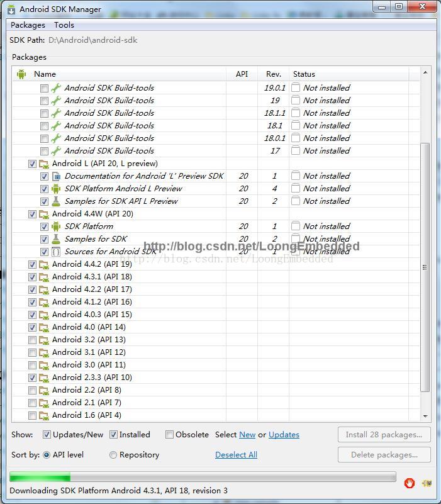Click the API column header

pos(242,74)
